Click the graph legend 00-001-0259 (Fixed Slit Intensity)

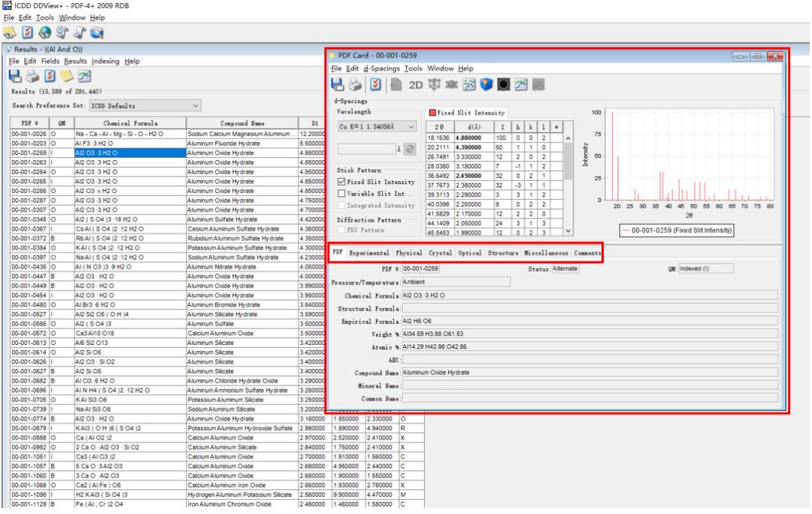pos(677,231)
